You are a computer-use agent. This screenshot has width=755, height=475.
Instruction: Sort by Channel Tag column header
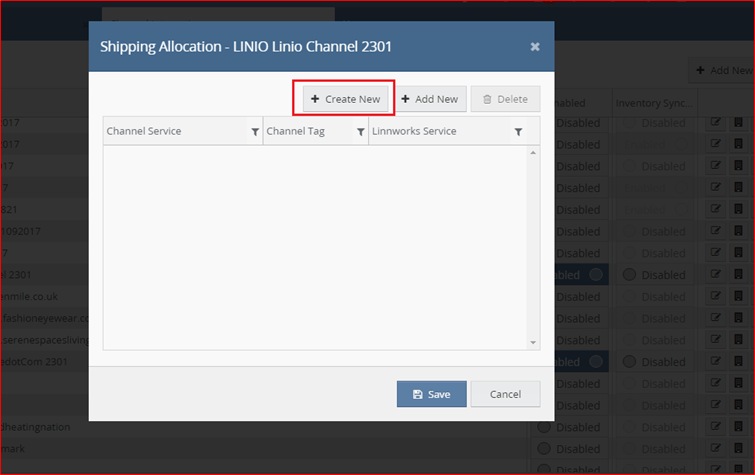pyautogui.click(x=296, y=131)
